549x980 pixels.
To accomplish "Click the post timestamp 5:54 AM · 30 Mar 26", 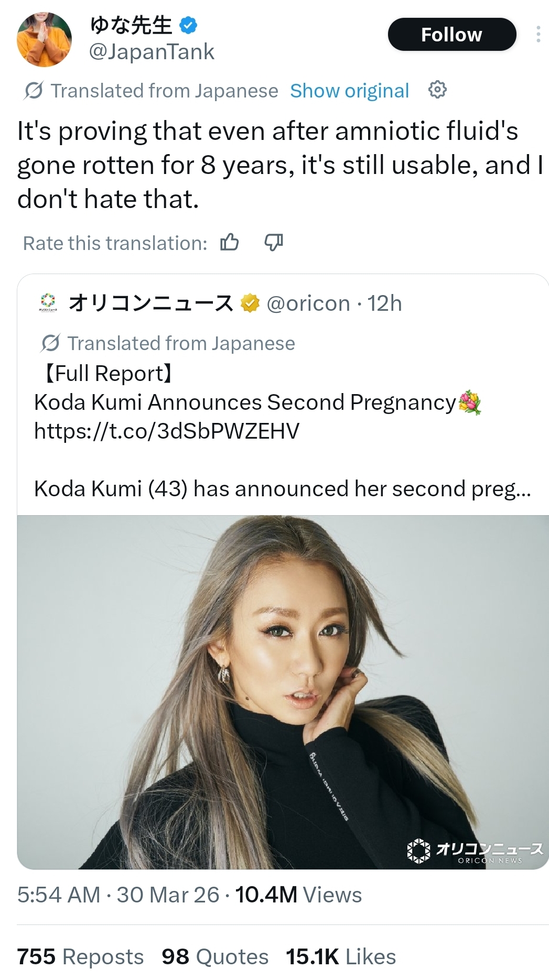I will (118, 895).
